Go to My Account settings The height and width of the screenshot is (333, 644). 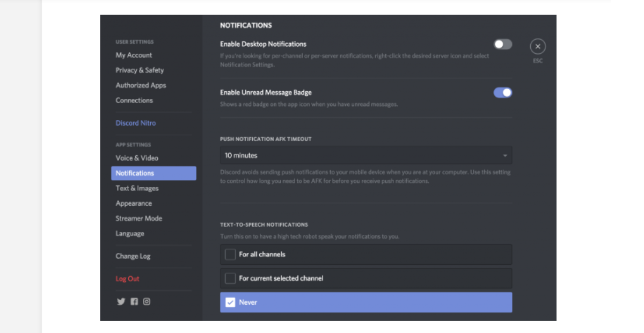coord(134,55)
